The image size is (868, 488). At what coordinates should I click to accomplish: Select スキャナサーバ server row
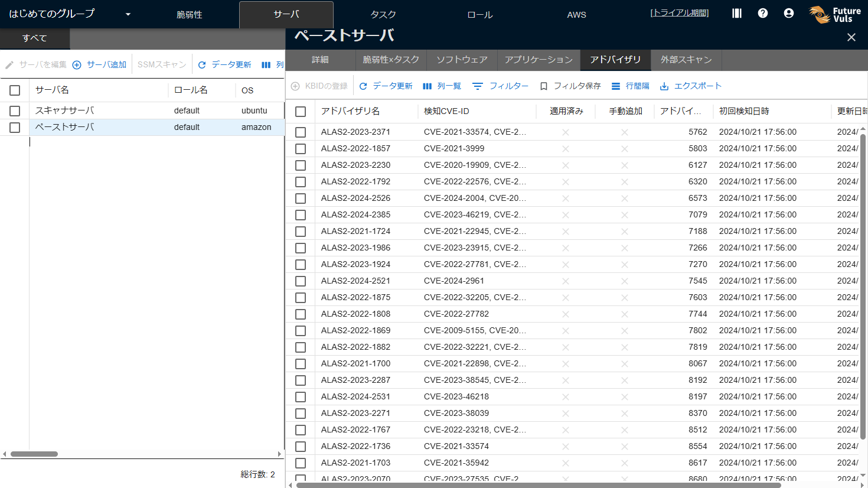point(142,110)
